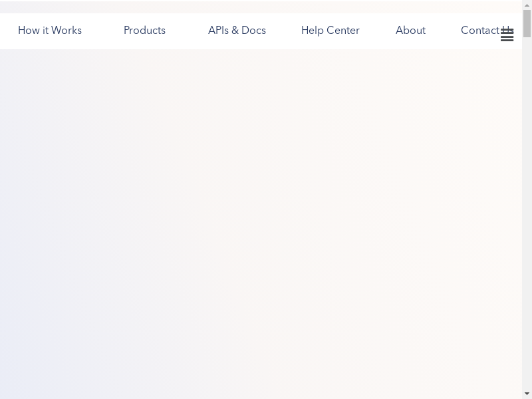Select the How it Works nav item
The width and height of the screenshot is (532, 399).
pos(50,31)
